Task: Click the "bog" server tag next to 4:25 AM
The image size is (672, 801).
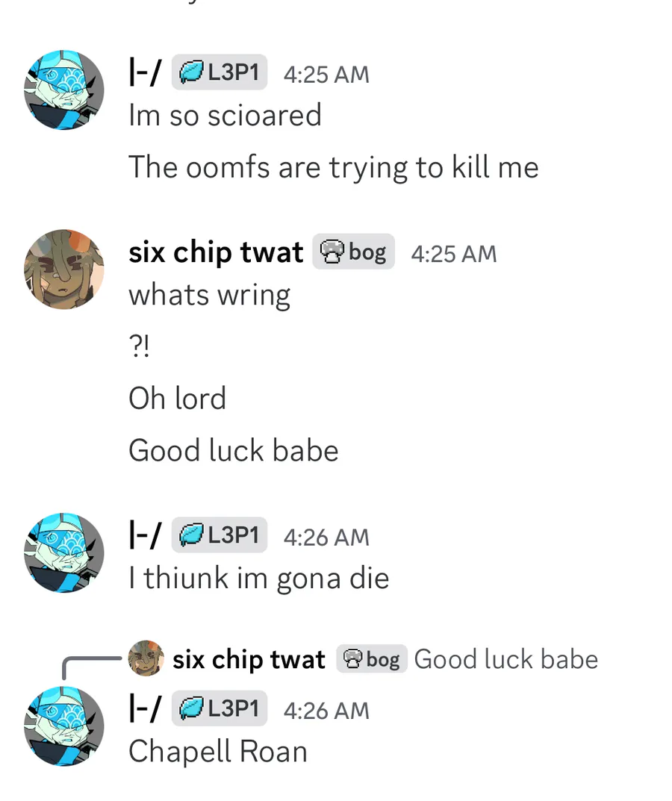Action: 354,252
